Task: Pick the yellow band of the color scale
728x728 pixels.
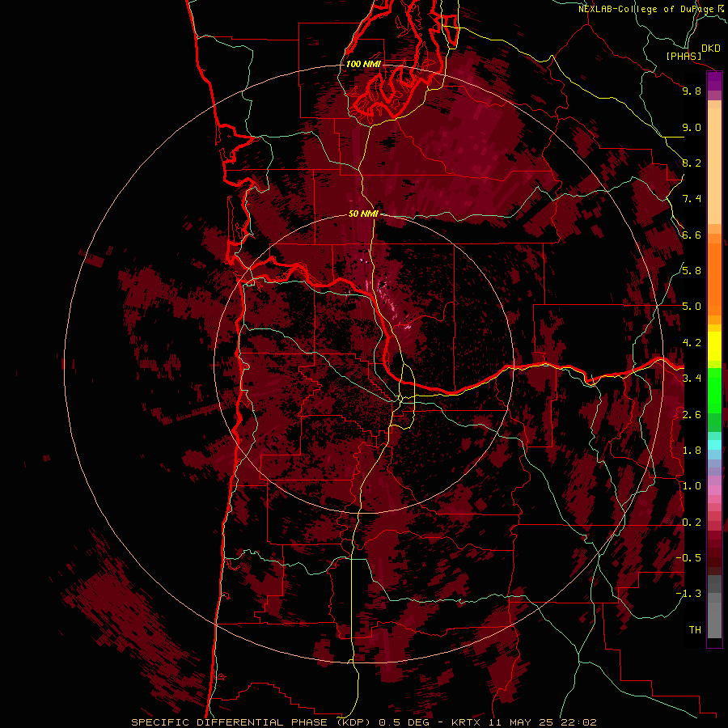Action: click(714, 346)
